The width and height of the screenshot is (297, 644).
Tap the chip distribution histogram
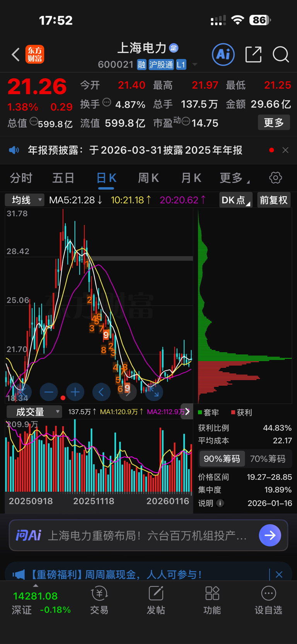244,307
